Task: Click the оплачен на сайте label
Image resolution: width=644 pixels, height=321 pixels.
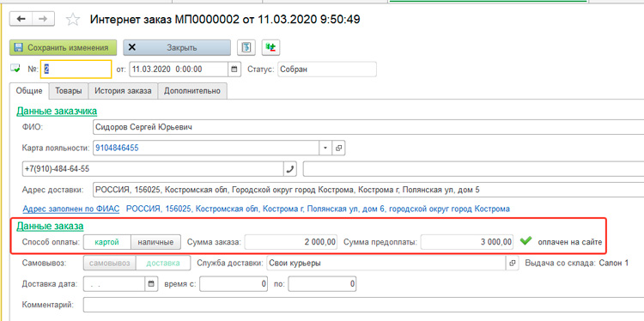Action: coord(570,242)
